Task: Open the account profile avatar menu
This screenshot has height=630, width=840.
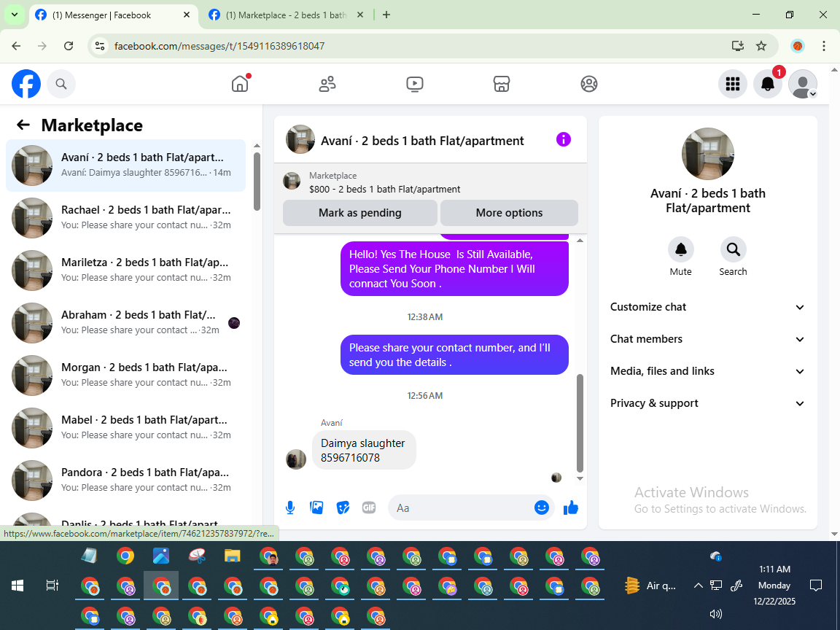Action: (x=803, y=84)
